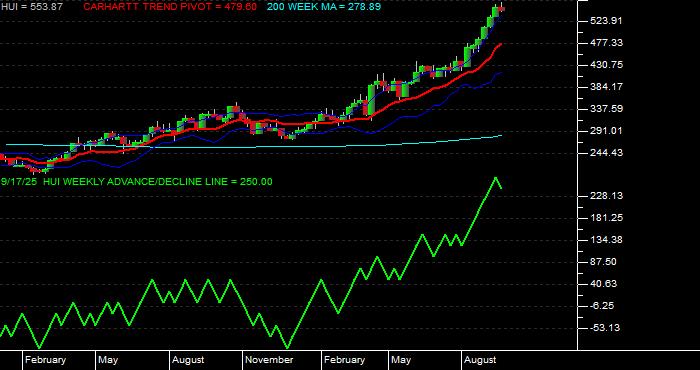This screenshot has width=700, height=370.
Task: Click the latest red candlestick at chart top
Action: coord(501,10)
